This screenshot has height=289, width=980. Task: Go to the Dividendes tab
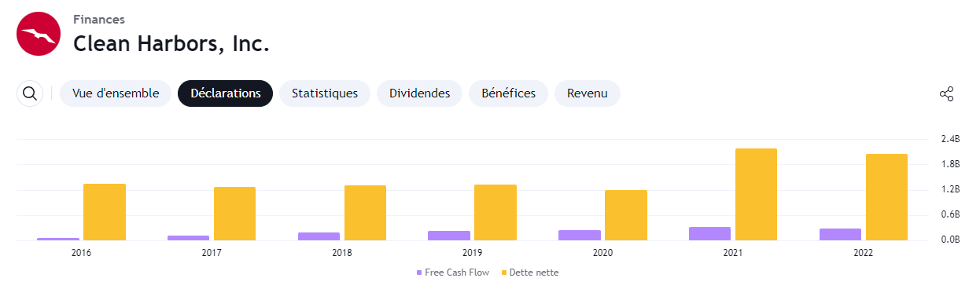[x=420, y=93]
